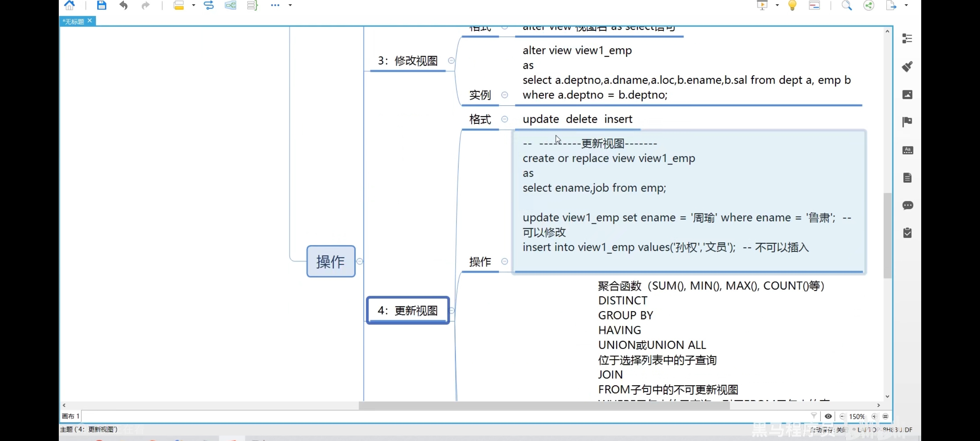This screenshot has width=980, height=441.
Task: Open the Markers flag panel
Action: (907, 122)
